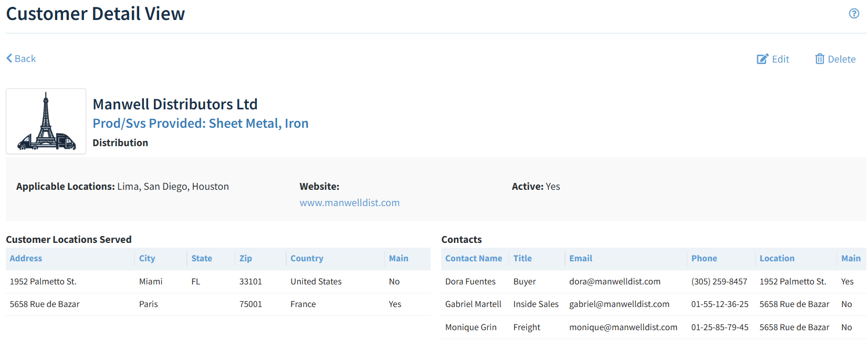Select the Dora Fuentes contact row
This screenshot has width=868, height=347.
[x=470, y=282]
